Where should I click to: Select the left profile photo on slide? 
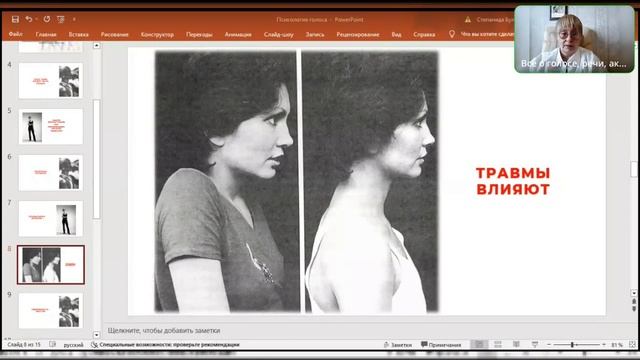(227, 182)
